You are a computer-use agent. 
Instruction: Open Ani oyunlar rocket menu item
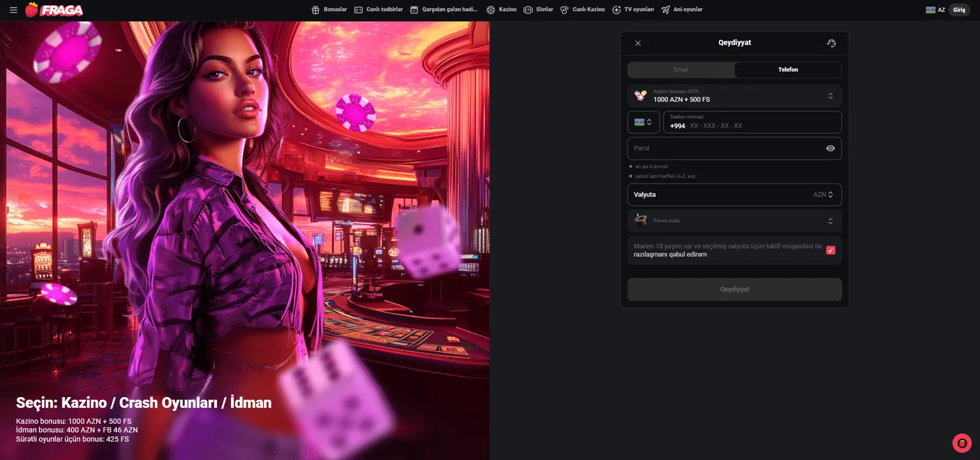[x=682, y=10]
